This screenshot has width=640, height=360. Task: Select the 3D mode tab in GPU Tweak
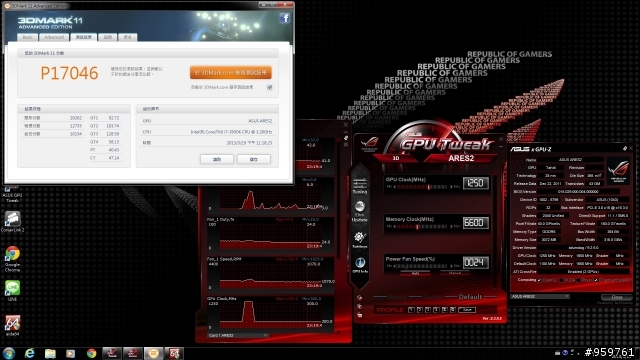(x=396, y=158)
